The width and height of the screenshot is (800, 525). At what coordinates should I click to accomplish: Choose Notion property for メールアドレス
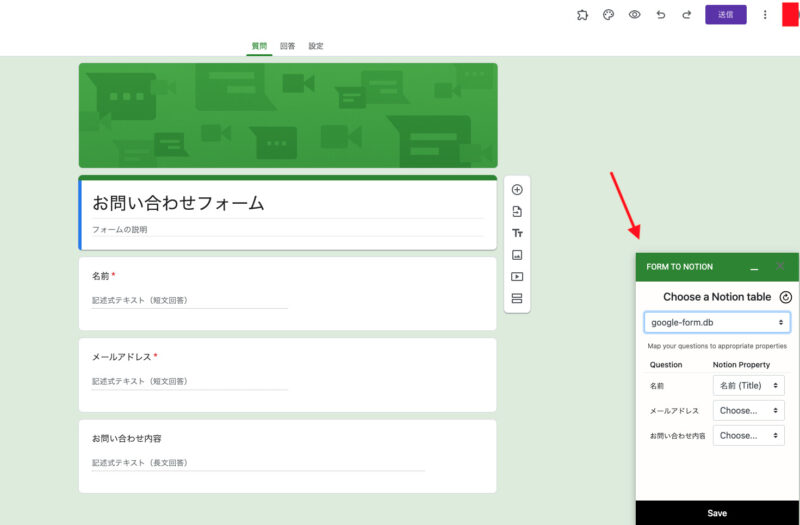coord(748,411)
